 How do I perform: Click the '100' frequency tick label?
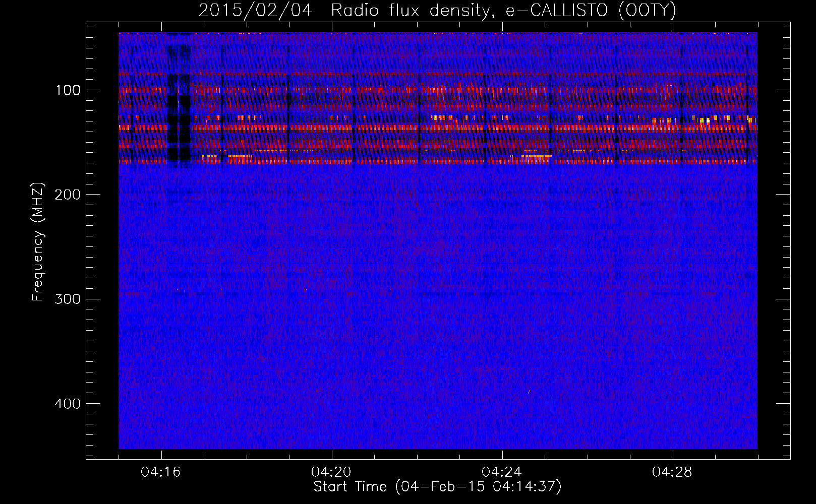pos(68,90)
